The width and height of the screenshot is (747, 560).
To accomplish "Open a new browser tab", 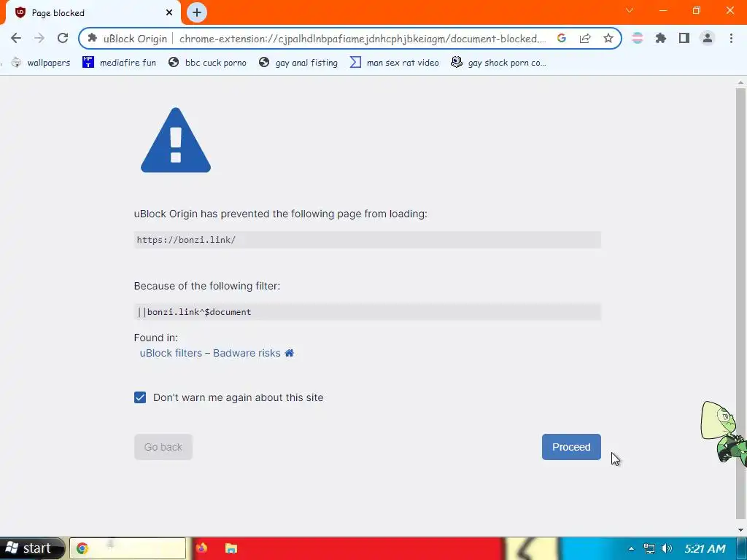I will pos(197,12).
